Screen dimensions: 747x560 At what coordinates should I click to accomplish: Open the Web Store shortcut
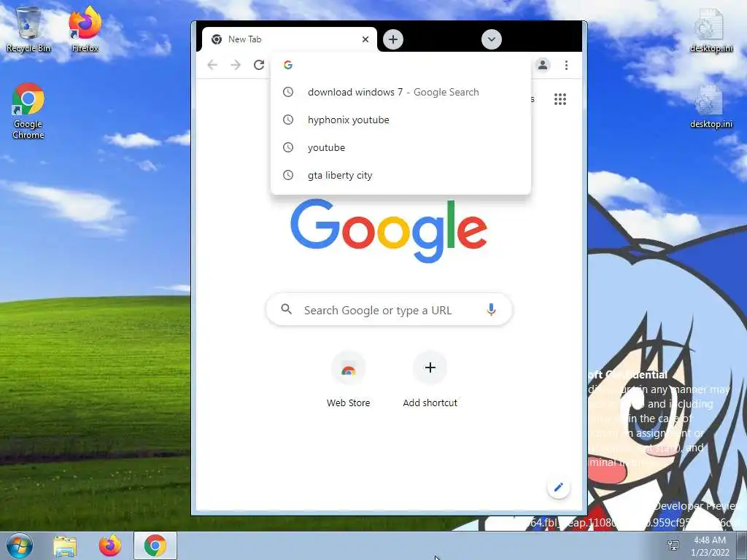pyautogui.click(x=348, y=379)
